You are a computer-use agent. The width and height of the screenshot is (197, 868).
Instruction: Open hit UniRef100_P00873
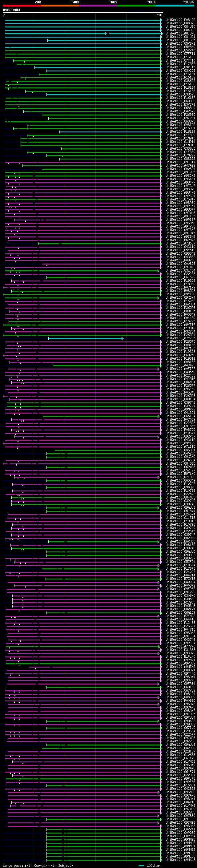pyautogui.click(x=180, y=23)
